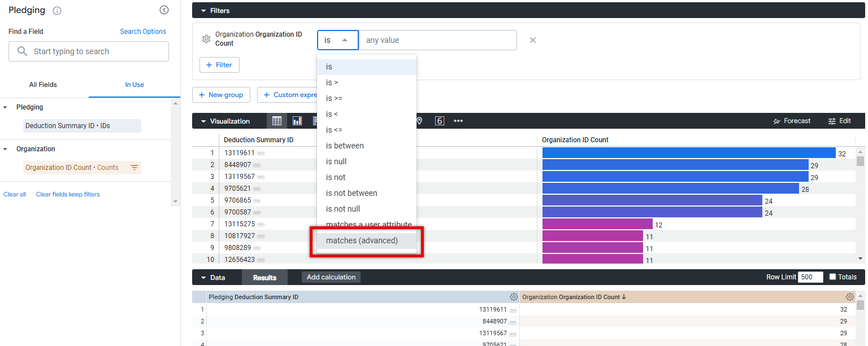Collapse the field picker panel arrow
This screenshot has height=346, width=868.
coord(164,10)
